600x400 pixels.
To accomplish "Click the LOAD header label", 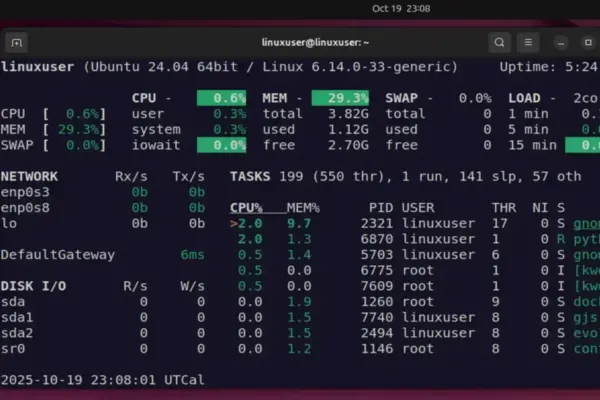I will click(x=524, y=98).
